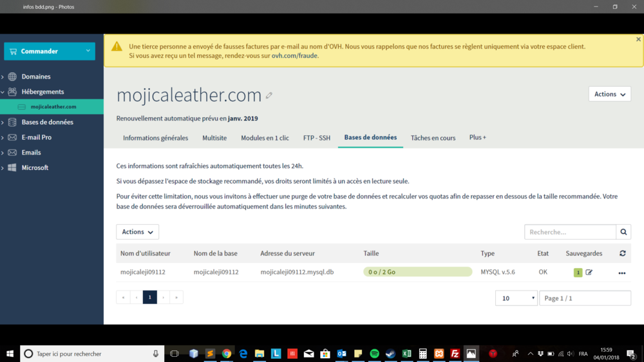This screenshot has width=644, height=362.
Task: Open Task View from the taskbar
Action: (174, 354)
